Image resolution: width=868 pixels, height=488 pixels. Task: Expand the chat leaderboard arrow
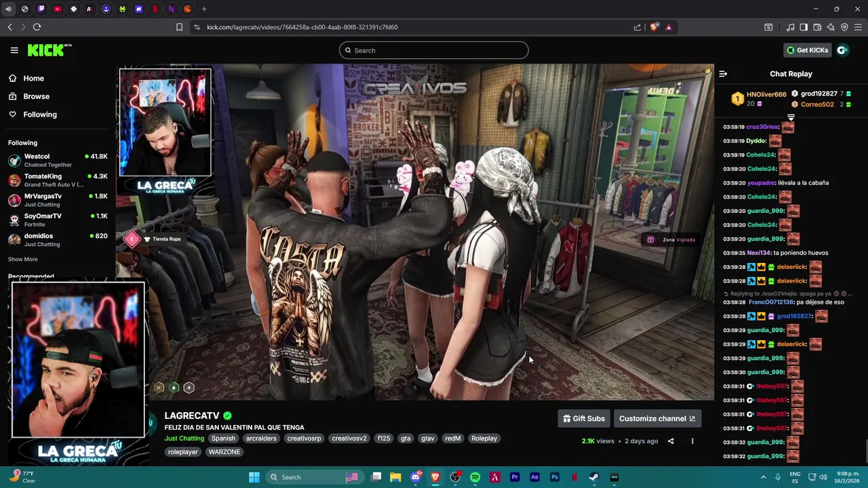click(x=791, y=118)
